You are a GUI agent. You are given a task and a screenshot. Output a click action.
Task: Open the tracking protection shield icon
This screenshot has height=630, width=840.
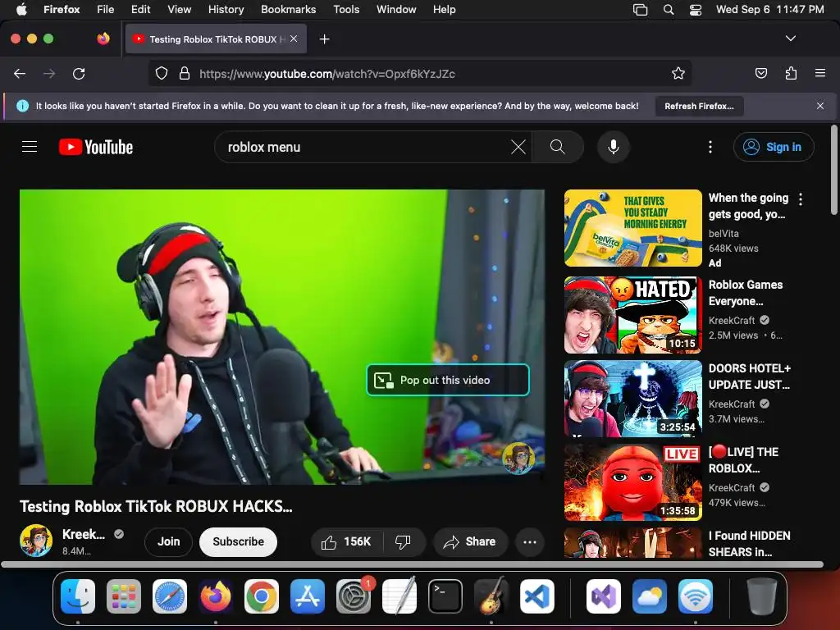click(x=162, y=73)
